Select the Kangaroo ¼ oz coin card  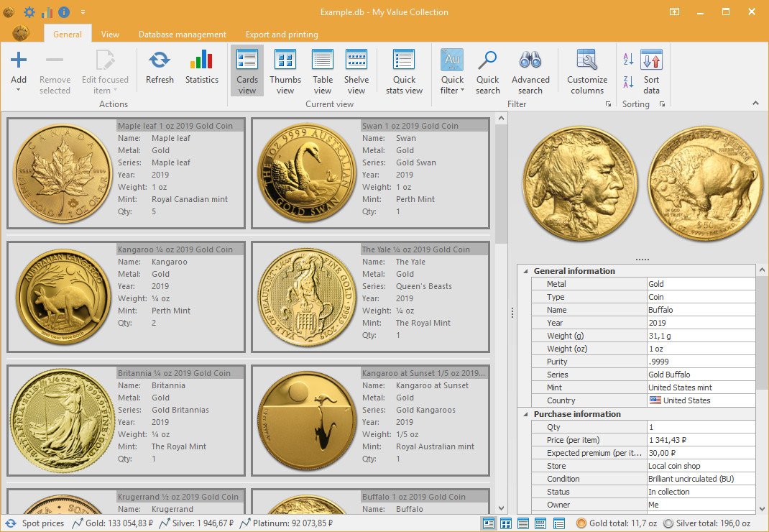click(x=126, y=296)
